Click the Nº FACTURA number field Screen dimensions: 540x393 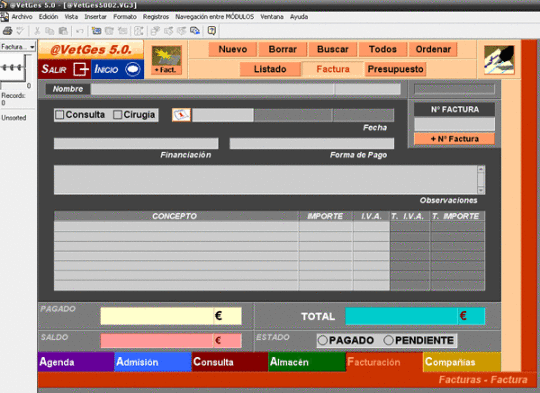[x=455, y=124]
